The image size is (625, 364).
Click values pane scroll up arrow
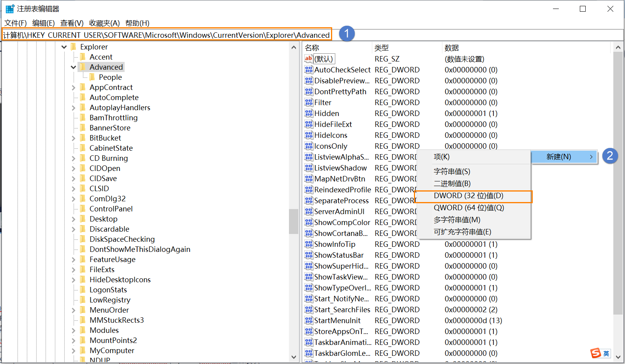pyautogui.click(x=618, y=47)
